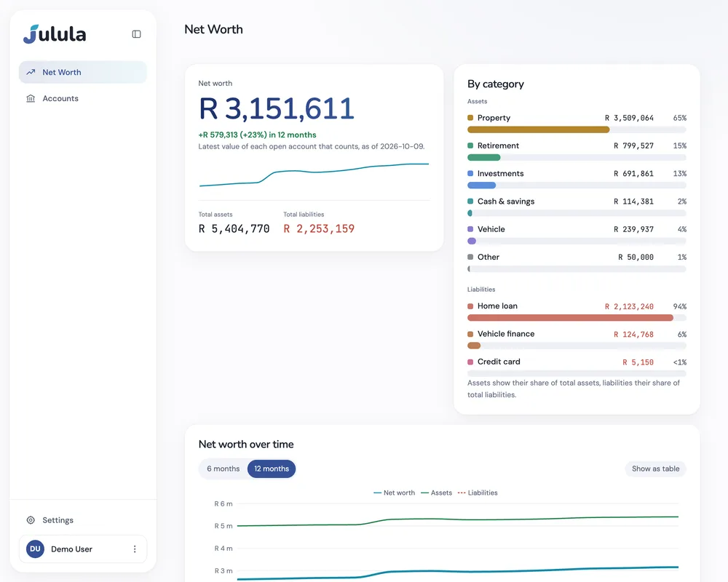Click the net worth sparkline chart
Screen dimensions: 728x582
314,175
